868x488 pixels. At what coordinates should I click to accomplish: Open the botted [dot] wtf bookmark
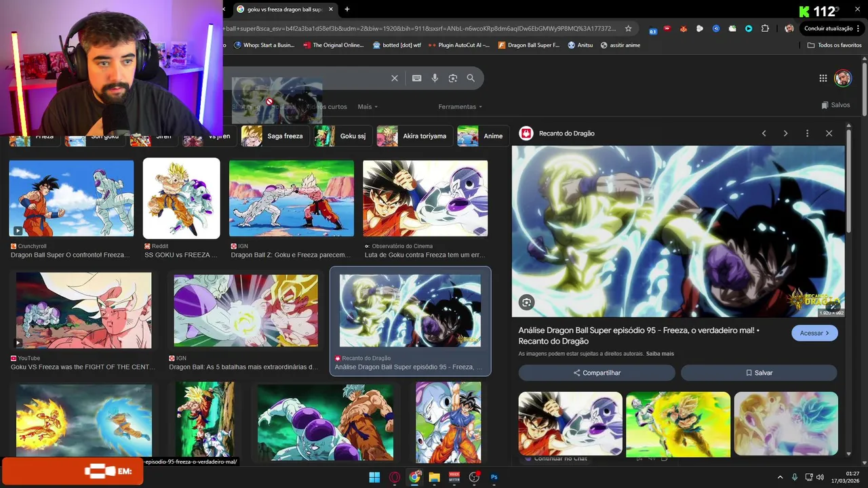pyautogui.click(x=397, y=45)
